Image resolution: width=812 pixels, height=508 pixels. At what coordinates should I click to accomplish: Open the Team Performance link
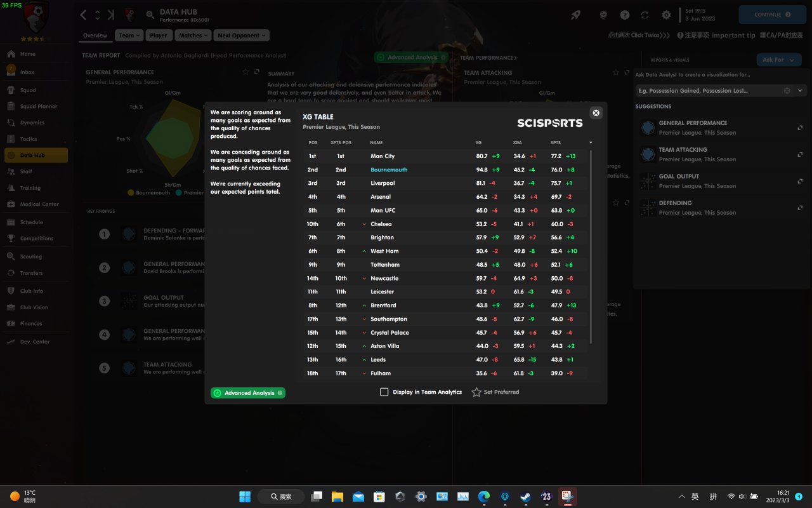[488, 58]
